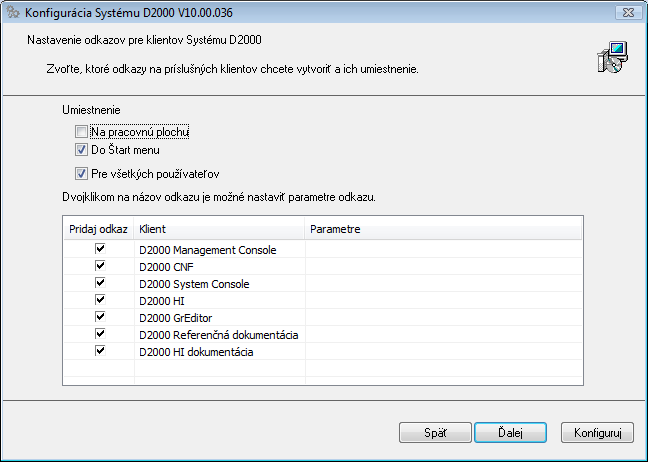Uncheck D2000 Referenčná dokumentácia checkbox

[99, 335]
